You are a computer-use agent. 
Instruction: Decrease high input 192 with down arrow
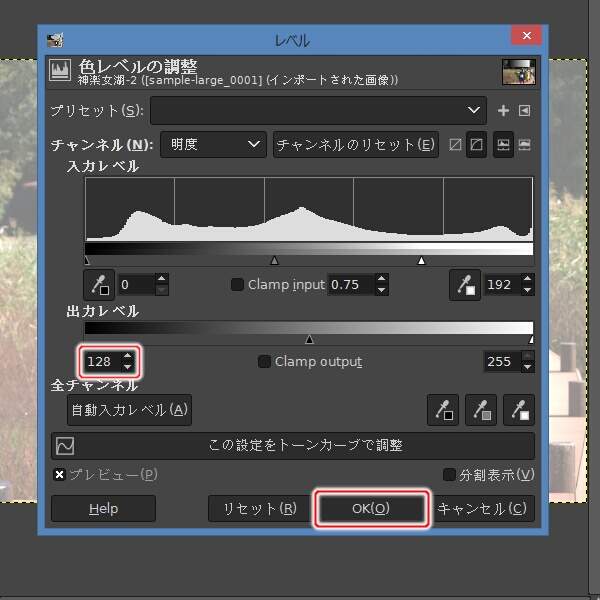pos(528,290)
